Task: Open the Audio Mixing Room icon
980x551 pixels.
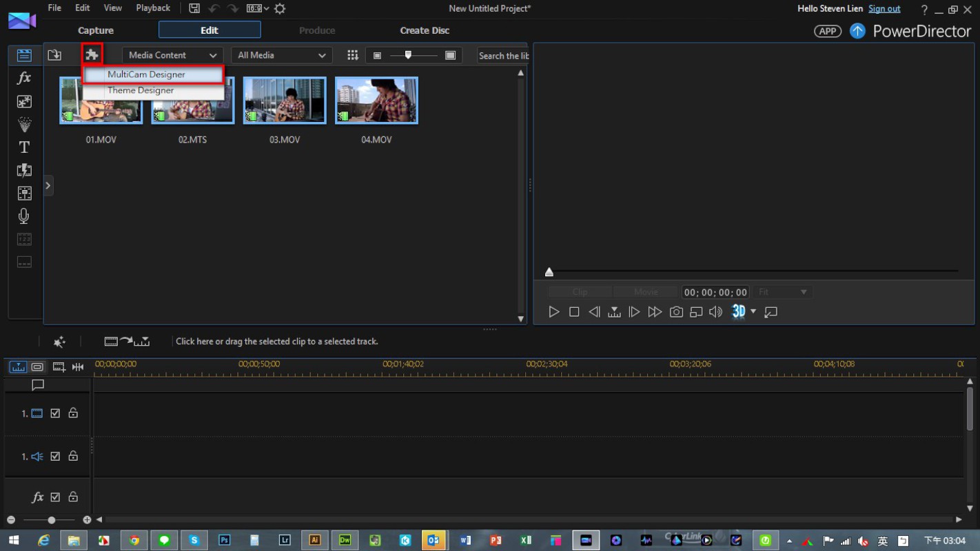Action: [24, 194]
